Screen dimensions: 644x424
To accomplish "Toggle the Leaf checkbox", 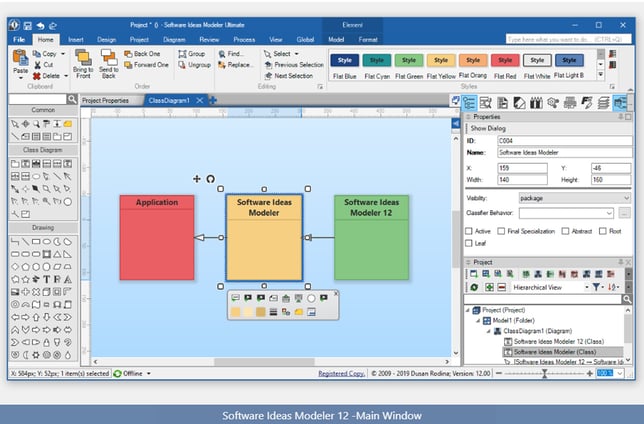I will tap(469, 243).
